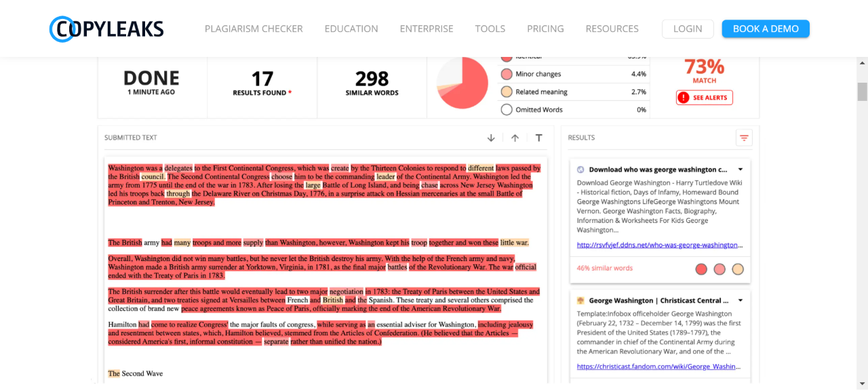
Task: Click the 'Omitted Words' legend label
Action: coord(539,109)
